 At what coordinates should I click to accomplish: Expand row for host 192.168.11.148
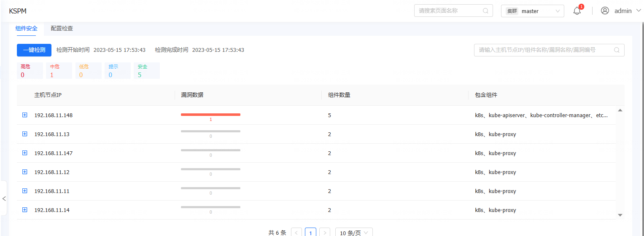point(24,115)
